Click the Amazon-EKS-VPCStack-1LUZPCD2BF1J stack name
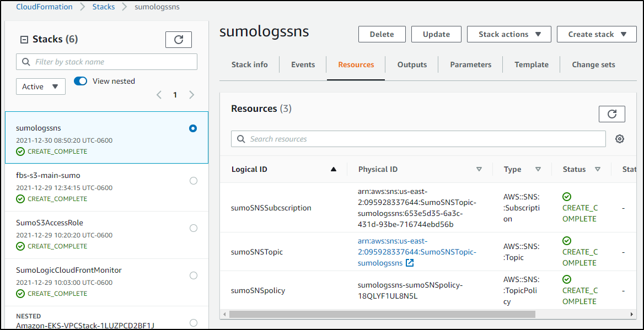The width and height of the screenshot is (644, 330). click(85, 326)
